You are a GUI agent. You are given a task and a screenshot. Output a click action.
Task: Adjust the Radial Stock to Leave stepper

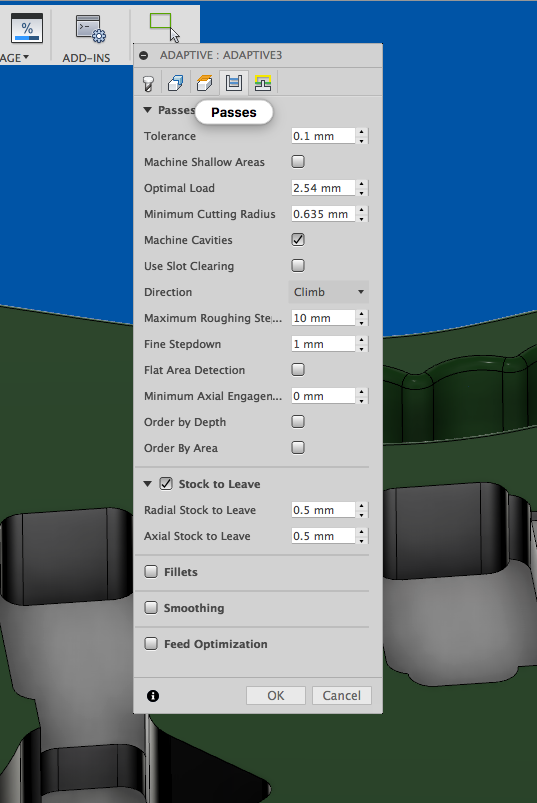pos(362,510)
